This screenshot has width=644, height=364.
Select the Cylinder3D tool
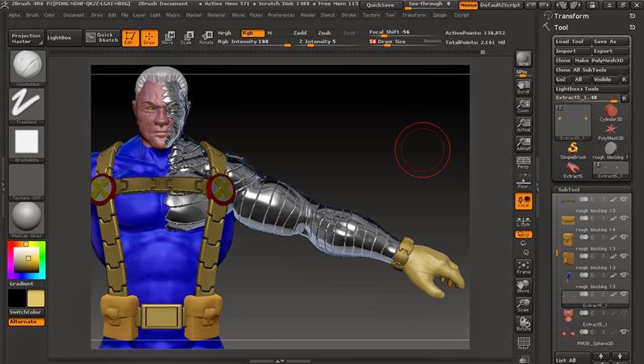[x=610, y=113]
